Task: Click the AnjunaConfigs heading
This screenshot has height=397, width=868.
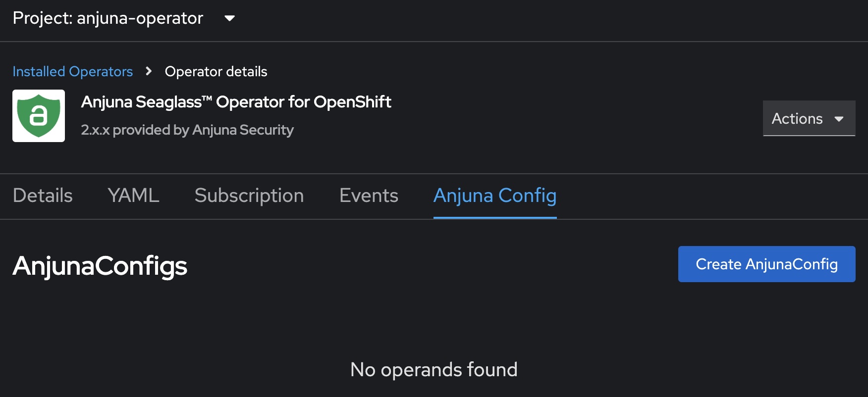Action: point(100,266)
